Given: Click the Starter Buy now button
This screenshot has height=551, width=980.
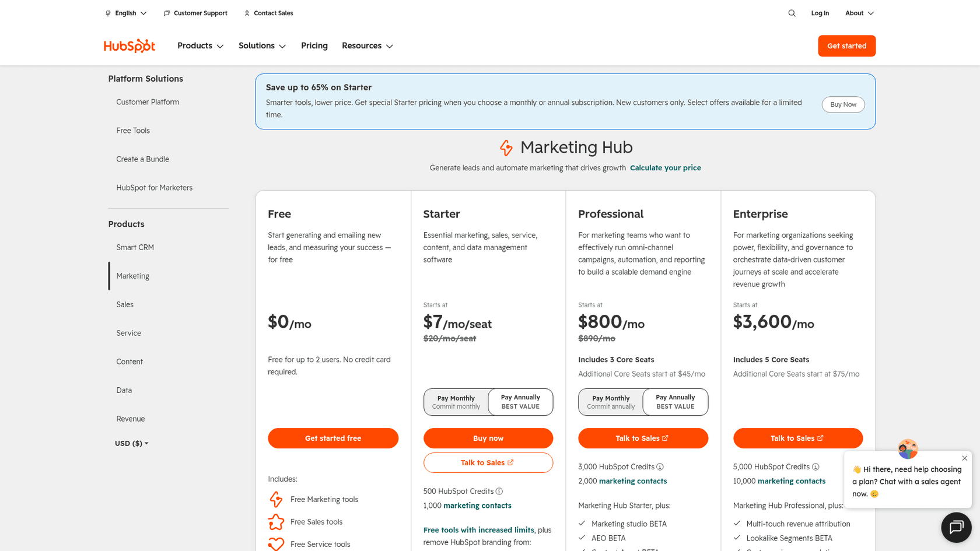Looking at the screenshot, I should (488, 438).
